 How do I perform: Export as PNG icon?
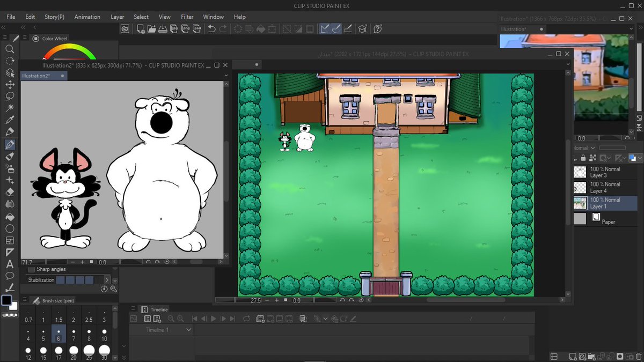pos(187,29)
